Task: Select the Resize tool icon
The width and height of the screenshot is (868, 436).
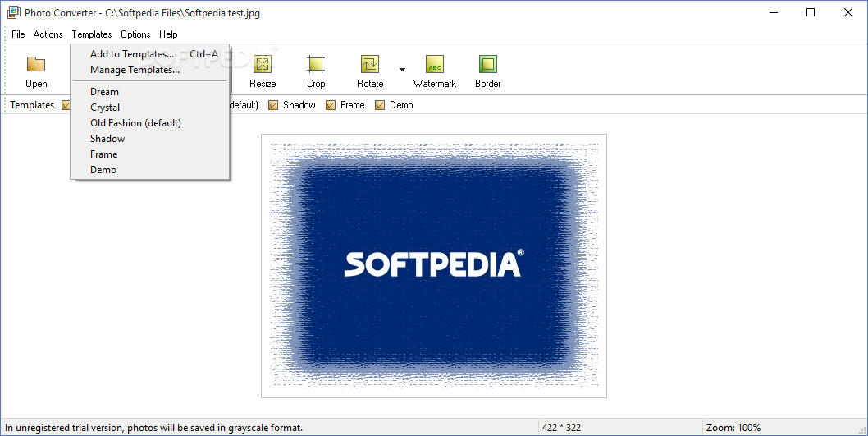Action: pyautogui.click(x=263, y=64)
